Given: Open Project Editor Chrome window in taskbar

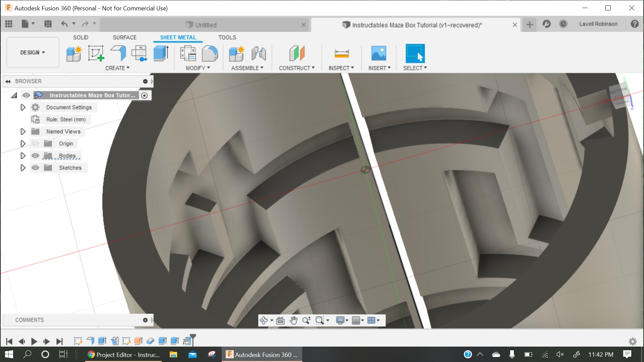Looking at the screenshot, I should [123, 355].
